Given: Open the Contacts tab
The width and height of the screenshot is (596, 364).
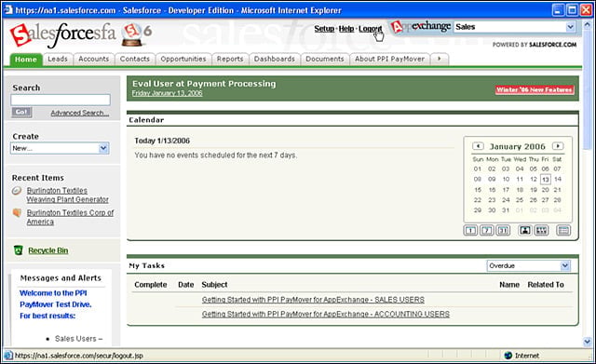Looking at the screenshot, I should (135, 59).
